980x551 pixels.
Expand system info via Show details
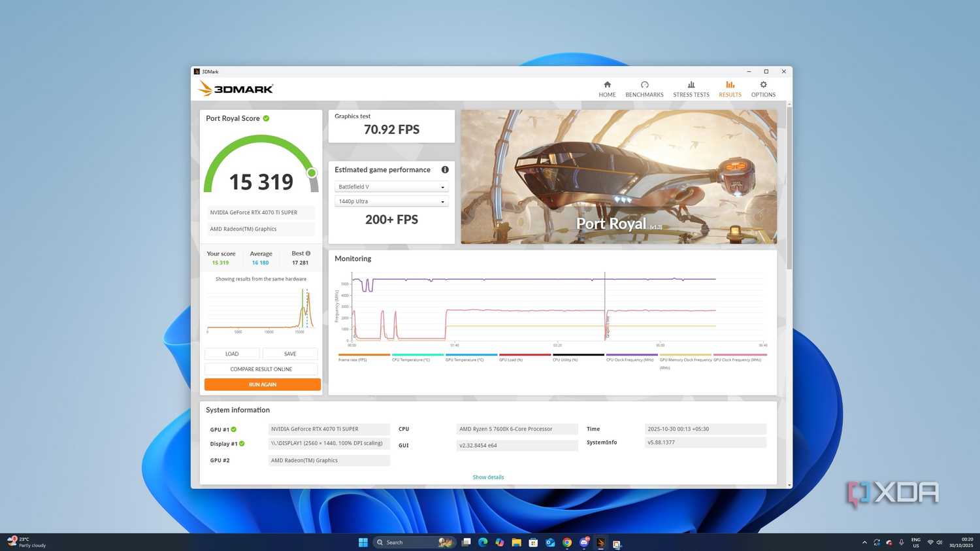tap(488, 477)
